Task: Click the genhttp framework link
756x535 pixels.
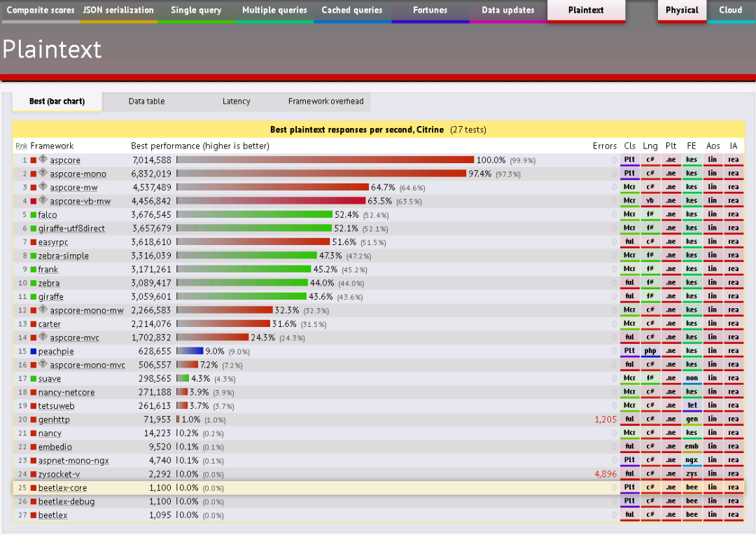Action: tap(54, 419)
